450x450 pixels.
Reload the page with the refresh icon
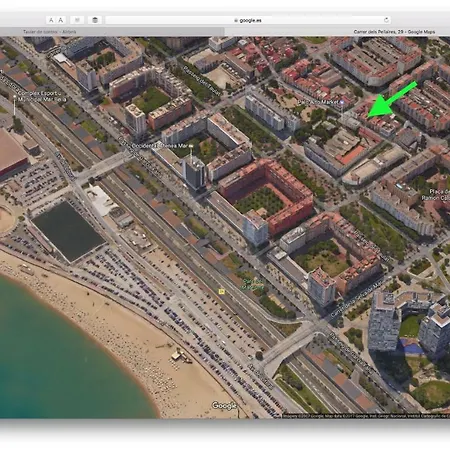[x=386, y=20]
